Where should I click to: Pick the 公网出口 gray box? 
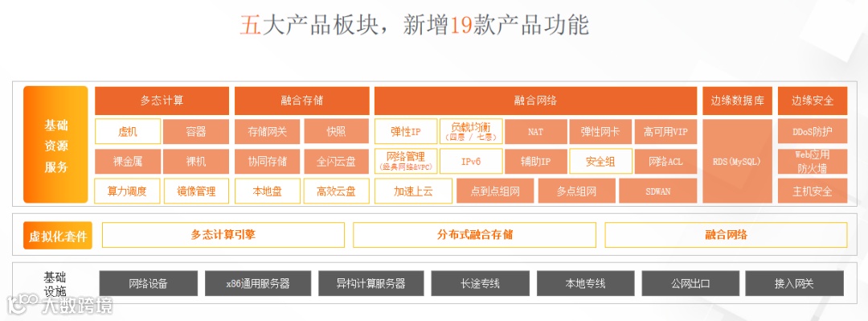tap(690, 283)
